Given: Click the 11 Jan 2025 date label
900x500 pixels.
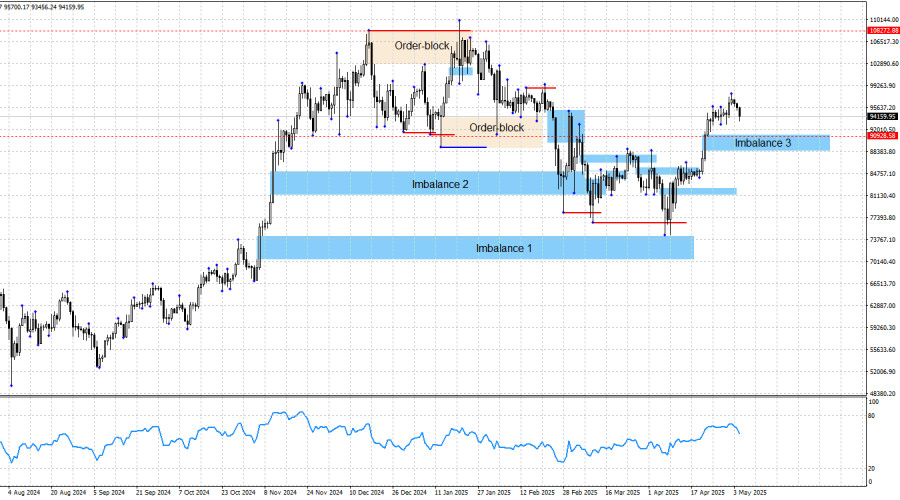Looking at the screenshot, I should pos(451,493).
